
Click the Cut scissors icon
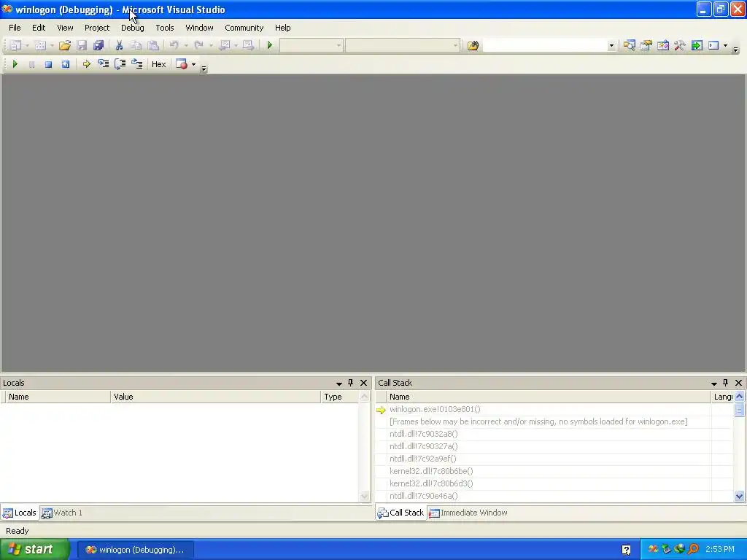[119, 45]
